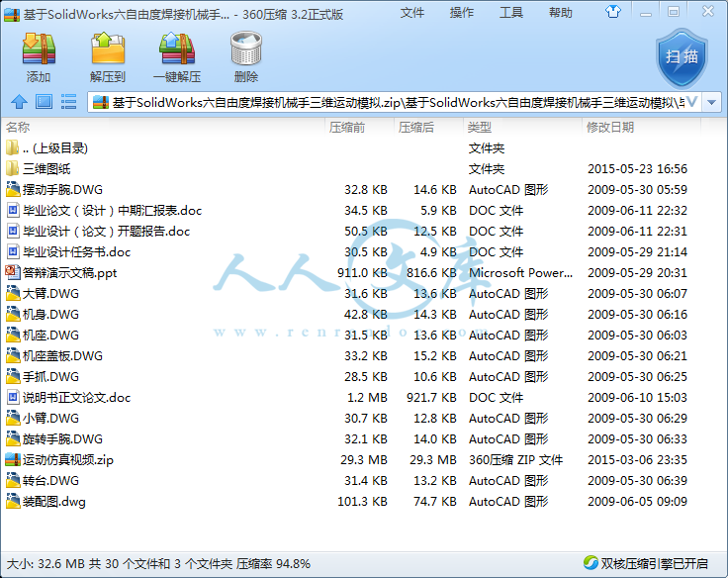Viewport: 728px width, 578px height.
Task: Click icon of 答辩演示文稿.ppt file
Action: 13,272
